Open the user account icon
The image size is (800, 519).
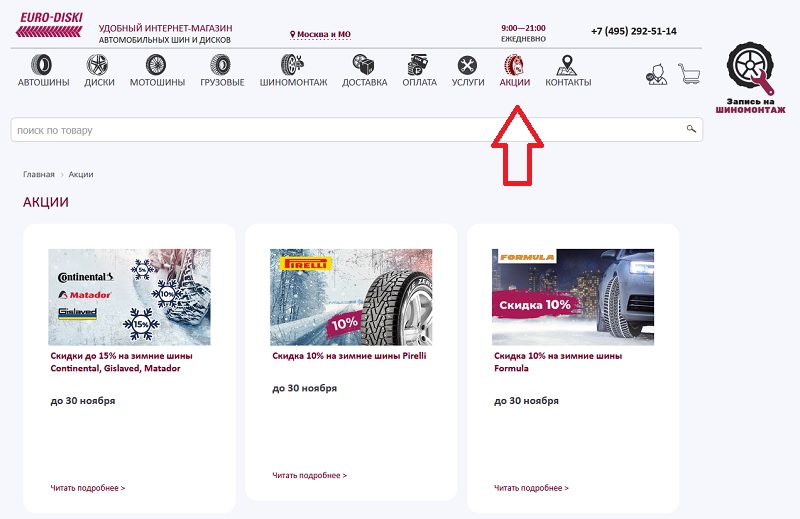(657, 74)
